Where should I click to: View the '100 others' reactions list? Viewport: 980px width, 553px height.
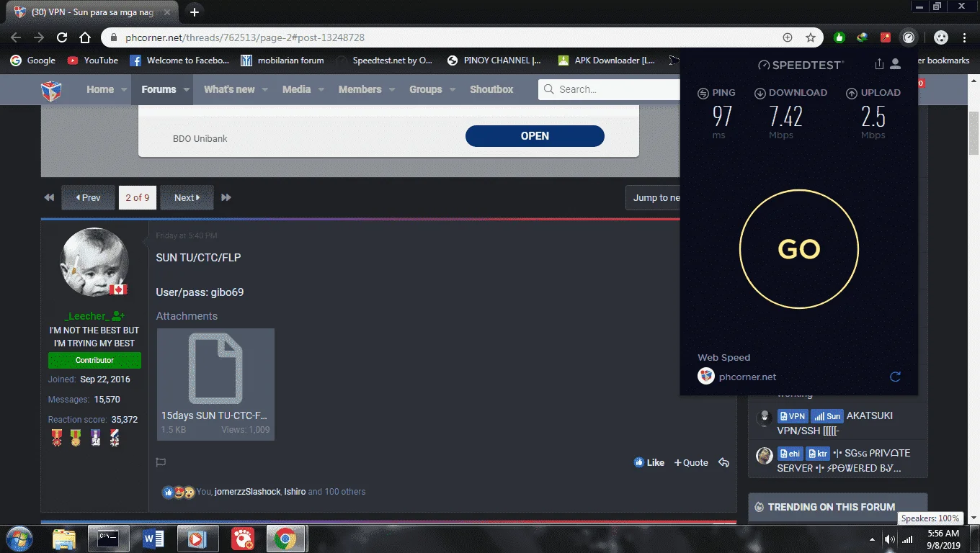pyautogui.click(x=345, y=492)
